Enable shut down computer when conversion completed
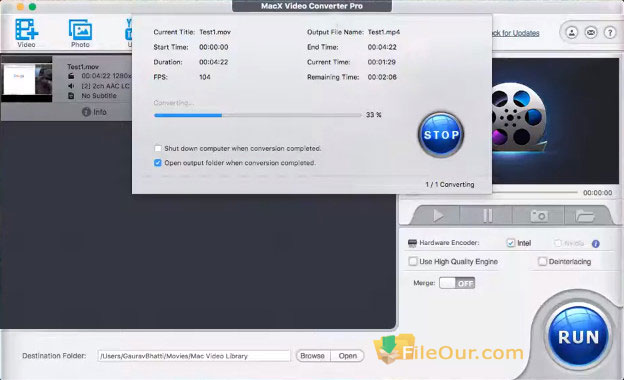624x380 pixels. point(158,148)
